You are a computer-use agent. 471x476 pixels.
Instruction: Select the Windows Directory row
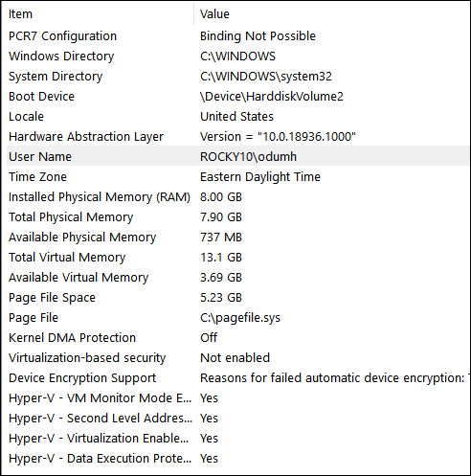click(237, 57)
